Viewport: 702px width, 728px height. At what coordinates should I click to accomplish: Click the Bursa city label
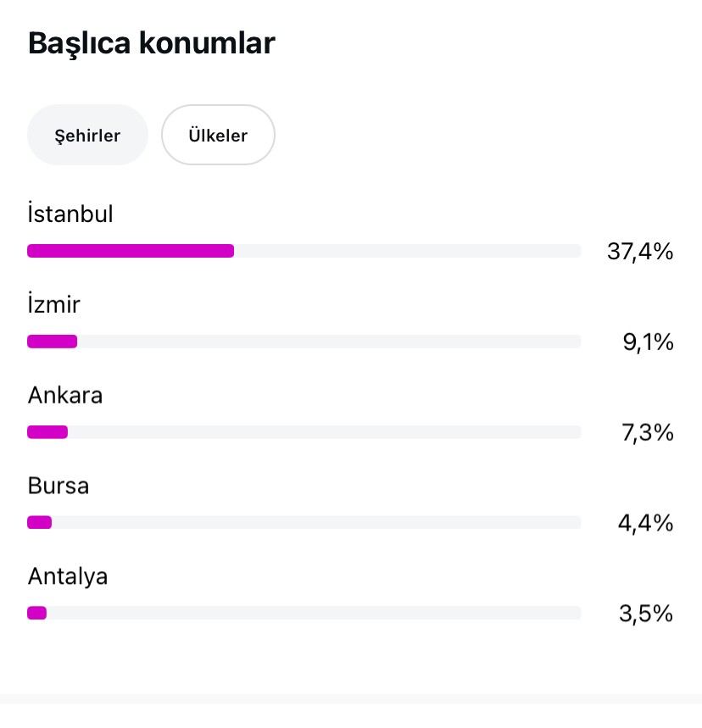[58, 486]
